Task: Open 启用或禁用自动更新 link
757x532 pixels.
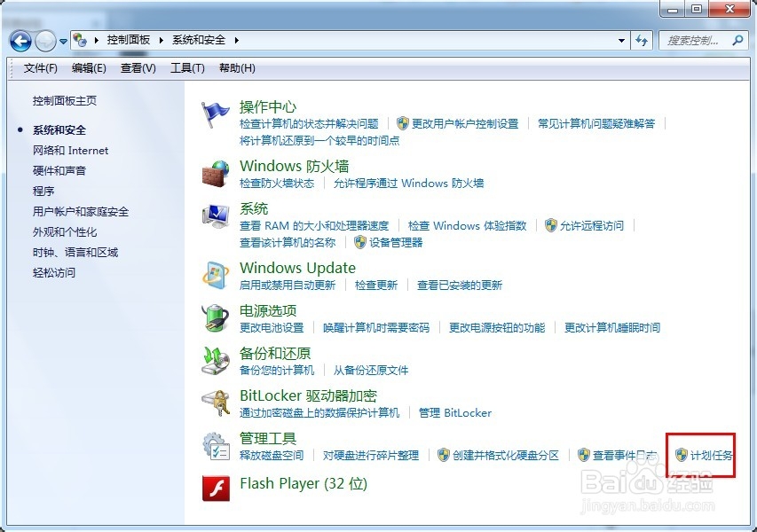Action: click(x=288, y=285)
